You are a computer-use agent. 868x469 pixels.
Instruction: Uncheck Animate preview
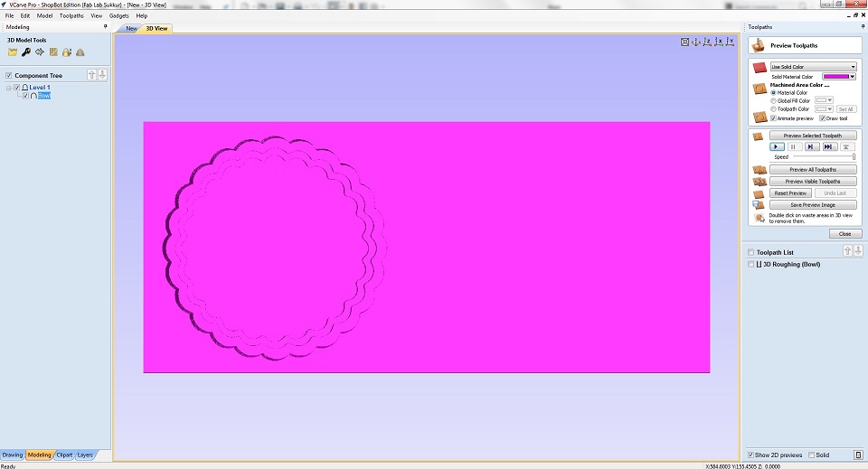[773, 118]
